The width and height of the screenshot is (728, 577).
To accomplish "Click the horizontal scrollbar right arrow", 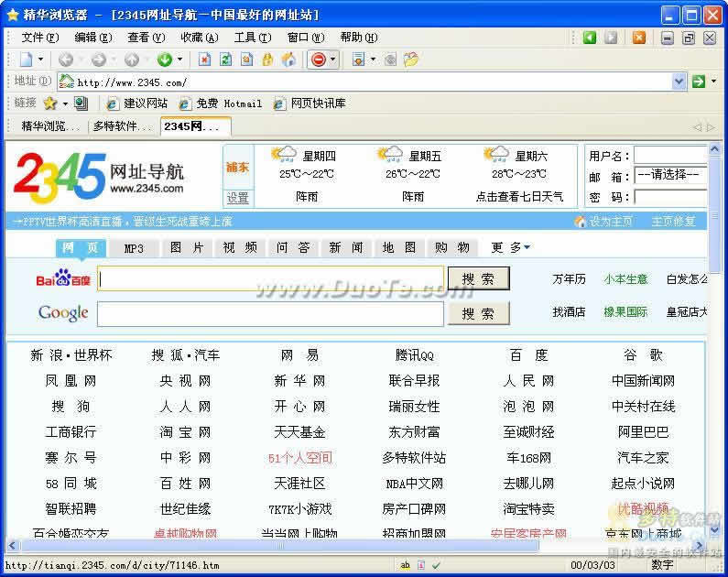I will click(699, 546).
